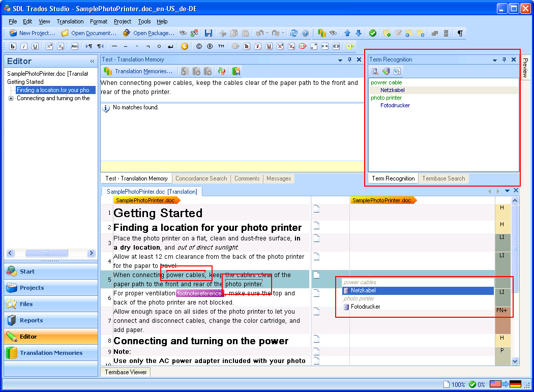534x392 pixels.
Task: Open the Format menu
Action: click(99, 21)
